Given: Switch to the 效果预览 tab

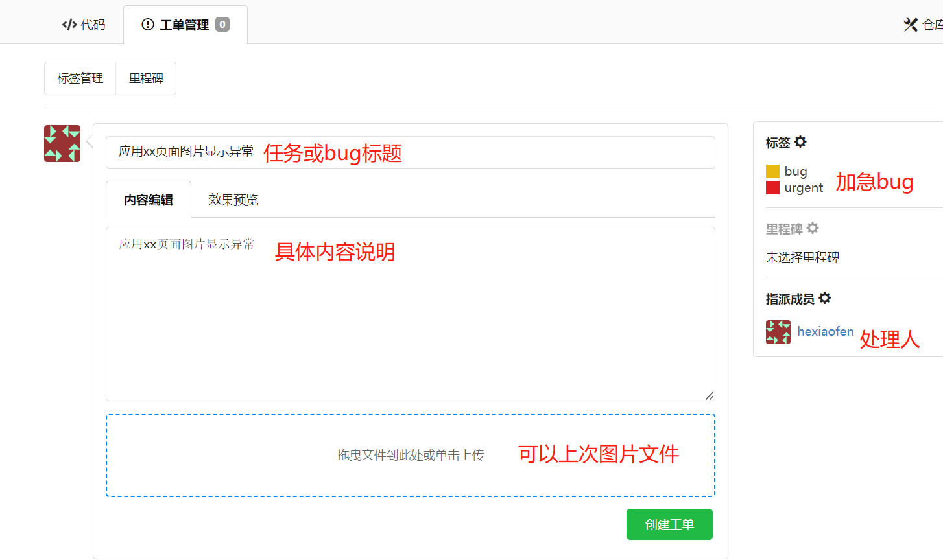Looking at the screenshot, I should coord(232,200).
